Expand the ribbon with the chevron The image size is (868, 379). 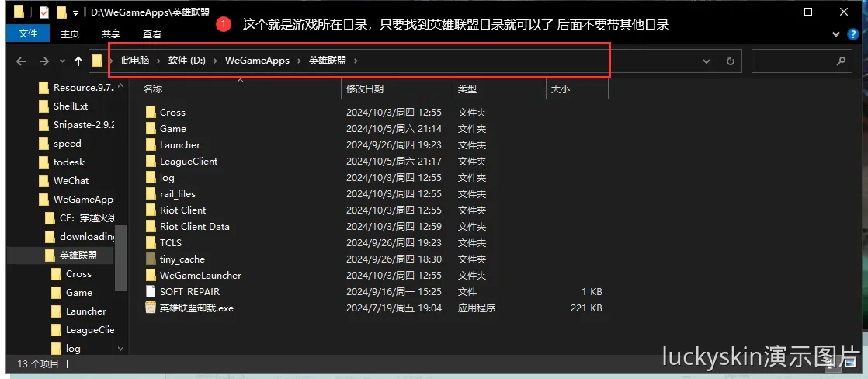(x=836, y=34)
